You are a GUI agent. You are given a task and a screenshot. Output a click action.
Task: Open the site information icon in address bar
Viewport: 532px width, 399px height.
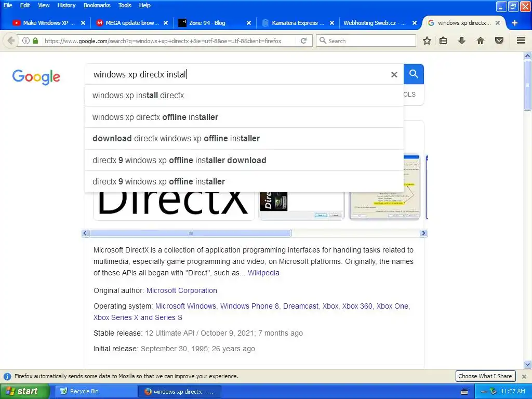(26, 41)
